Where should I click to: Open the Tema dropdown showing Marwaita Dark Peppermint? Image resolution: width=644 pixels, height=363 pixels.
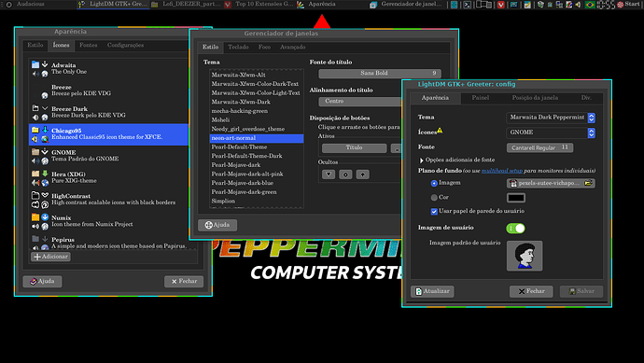[x=551, y=118]
